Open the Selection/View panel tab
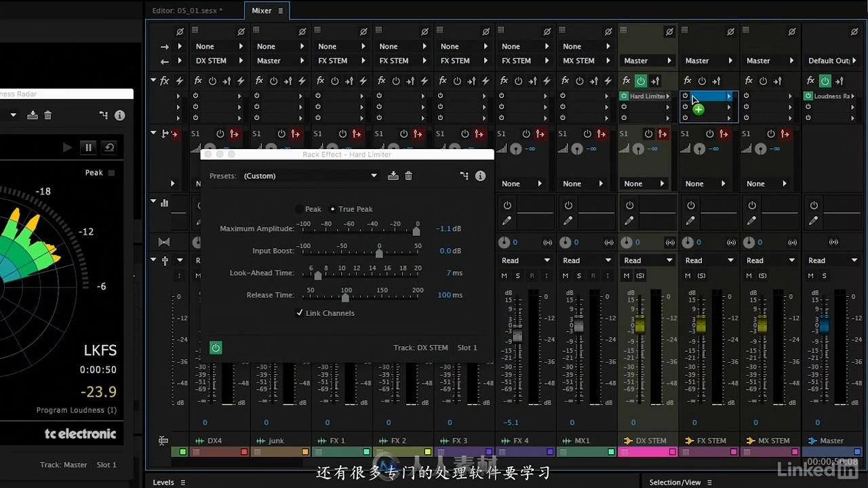 (675, 483)
